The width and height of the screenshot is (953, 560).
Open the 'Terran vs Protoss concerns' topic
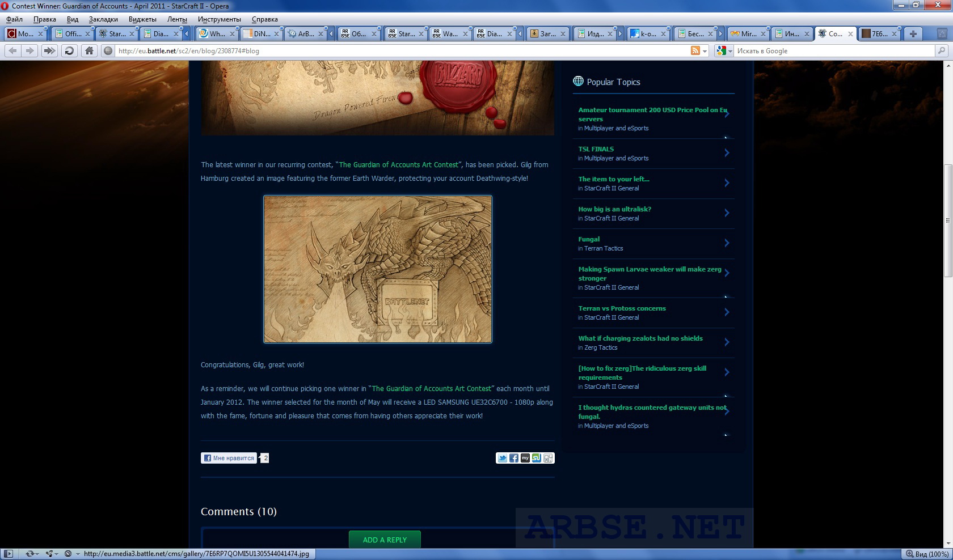622,308
